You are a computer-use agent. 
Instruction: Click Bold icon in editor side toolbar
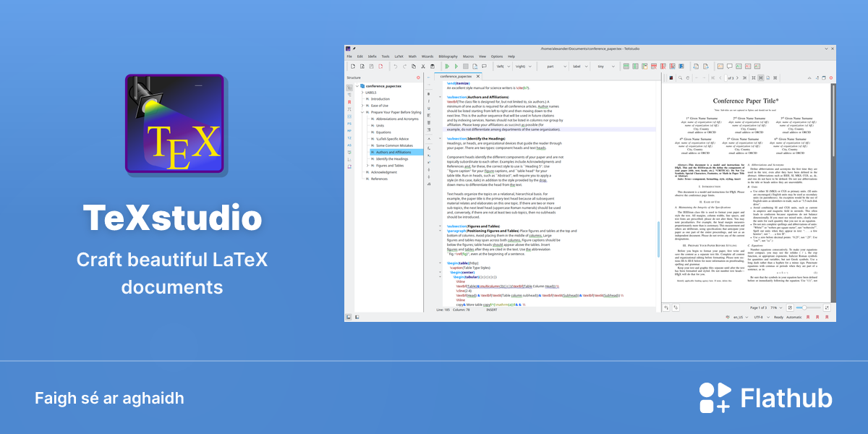pyautogui.click(x=429, y=94)
